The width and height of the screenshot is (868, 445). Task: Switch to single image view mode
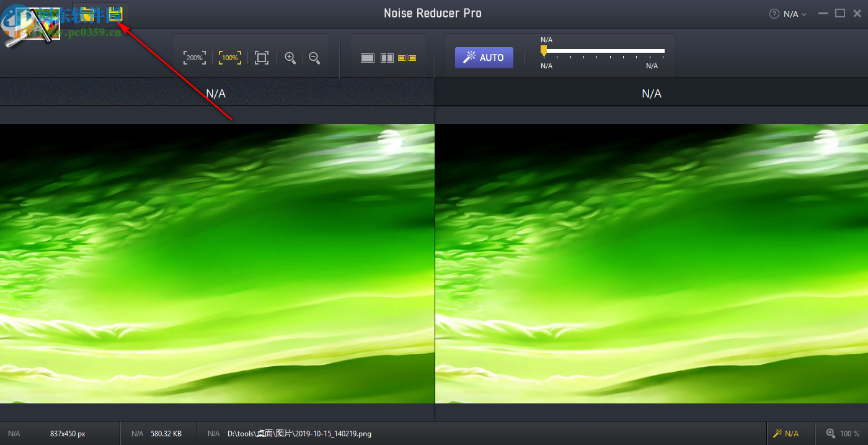[x=368, y=58]
